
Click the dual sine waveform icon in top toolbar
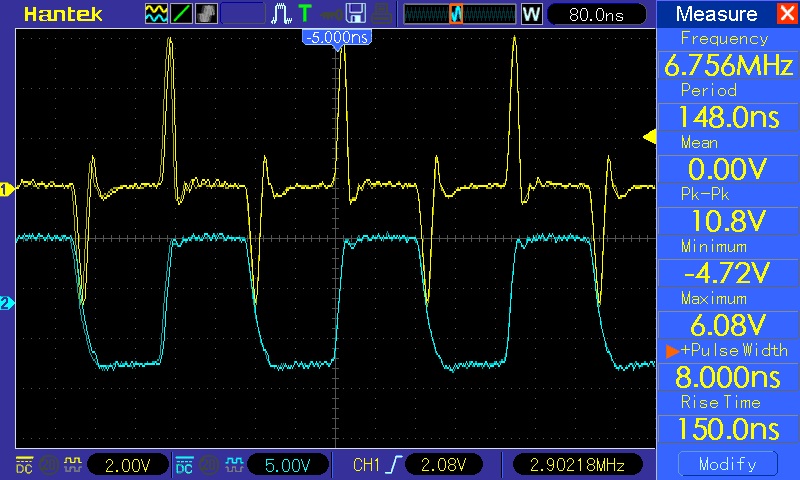click(156, 14)
